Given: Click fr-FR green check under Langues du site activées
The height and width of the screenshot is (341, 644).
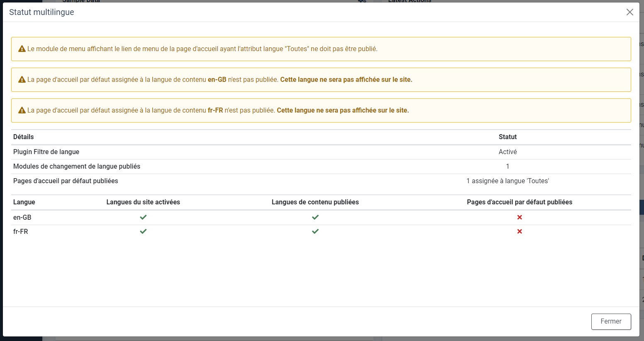Looking at the screenshot, I should (x=143, y=231).
